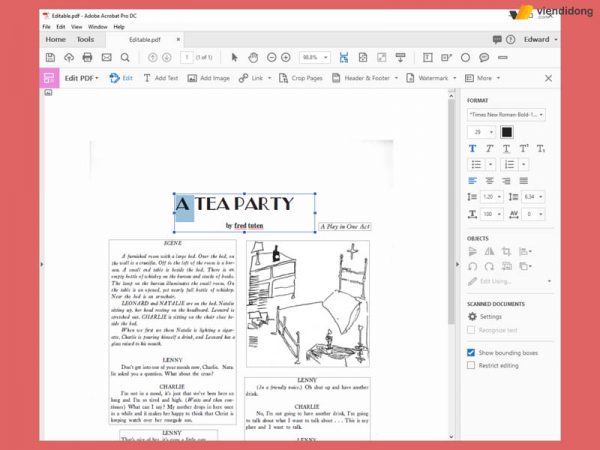Apply bold text style
Image resolution: width=600 pixels, height=450 pixels.
click(473, 148)
